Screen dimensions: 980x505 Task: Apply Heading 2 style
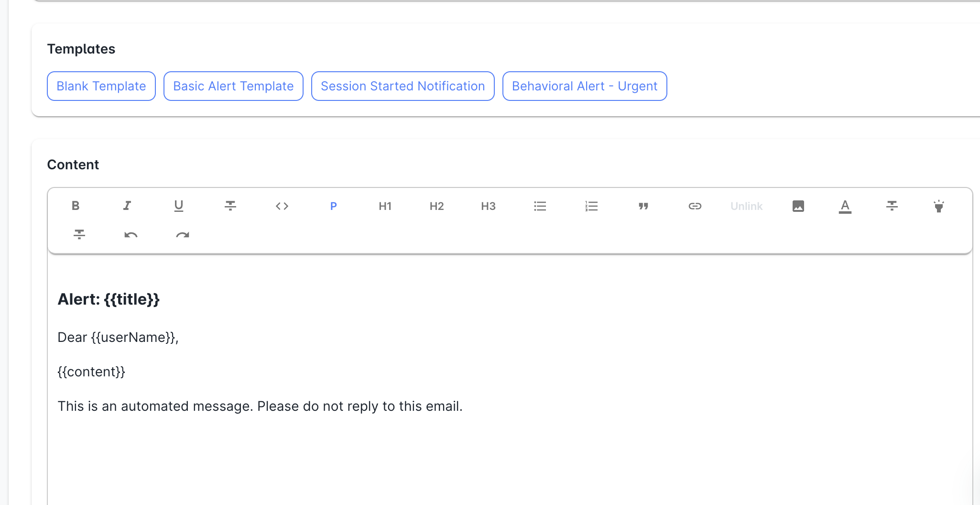(x=437, y=206)
